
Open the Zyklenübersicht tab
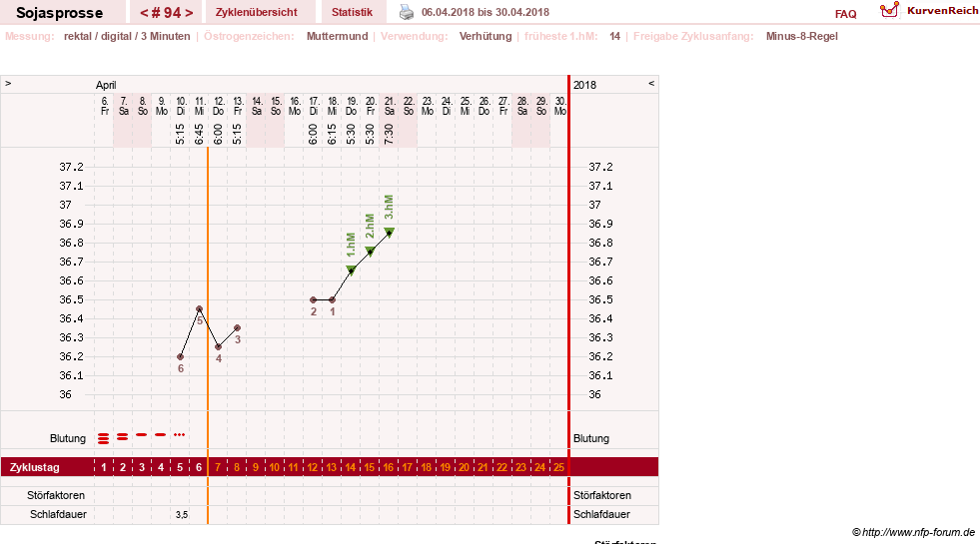tap(257, 13)
